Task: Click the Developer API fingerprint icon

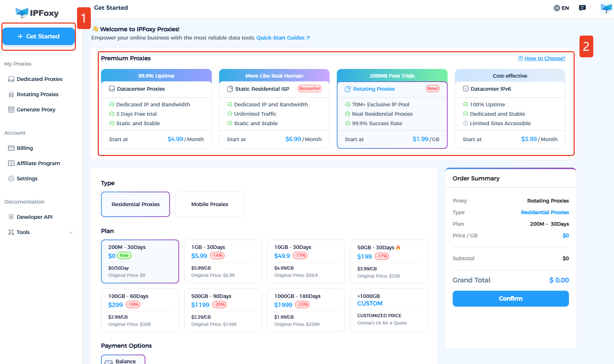Action: 11,217
